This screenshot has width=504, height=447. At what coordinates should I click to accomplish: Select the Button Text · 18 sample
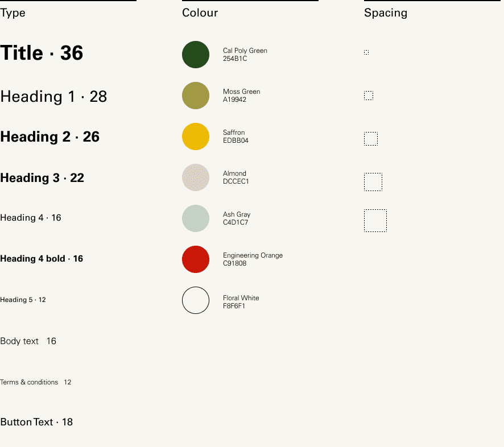36,422
